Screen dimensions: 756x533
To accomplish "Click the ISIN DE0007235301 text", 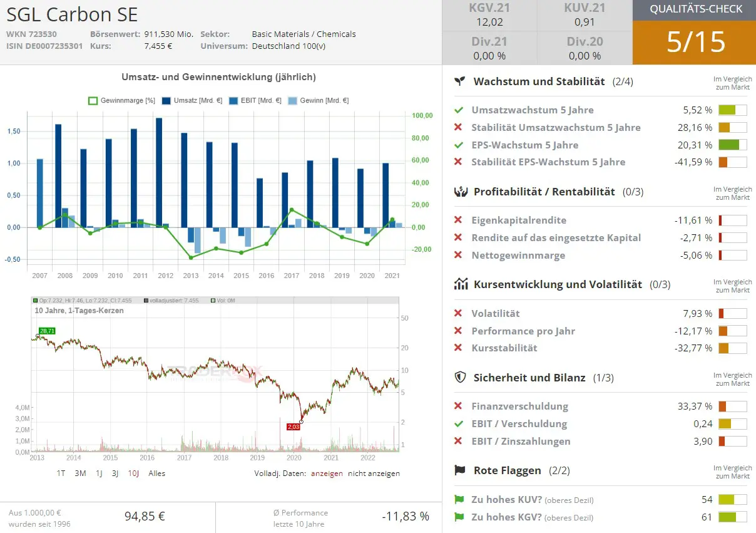I will [44, 46].
